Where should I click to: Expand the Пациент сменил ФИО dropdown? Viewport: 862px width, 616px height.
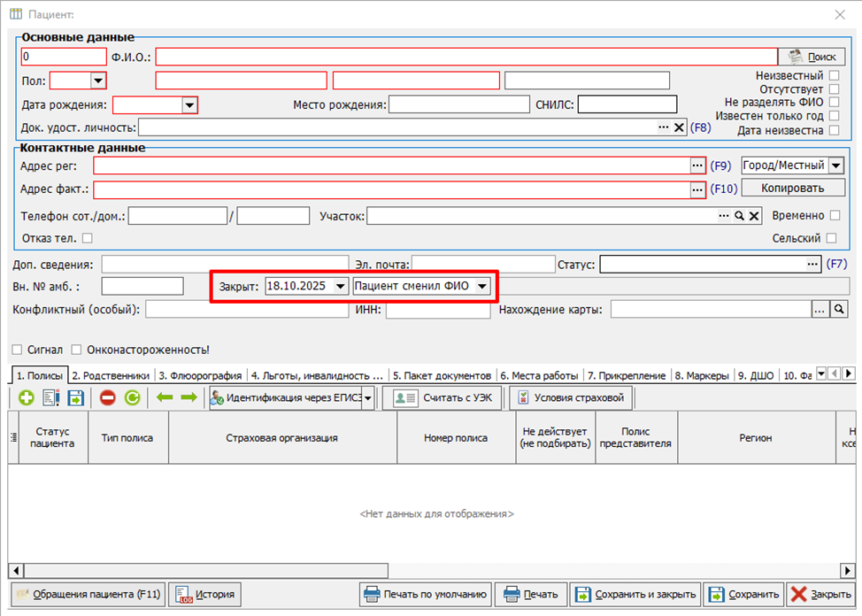482,286
